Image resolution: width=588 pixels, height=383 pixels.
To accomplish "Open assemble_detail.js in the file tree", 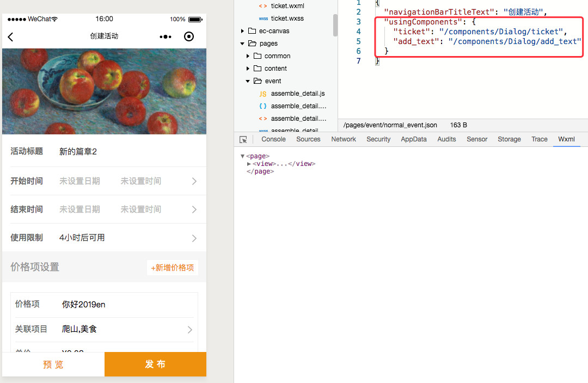I will pos(298,94).
